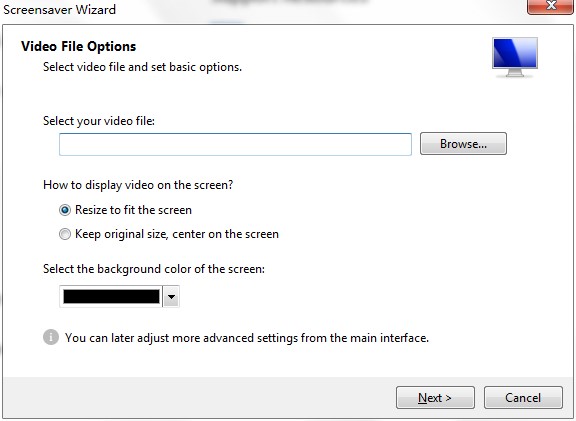Click the gray info icon
576x421 pixels.
click(51, 337)
